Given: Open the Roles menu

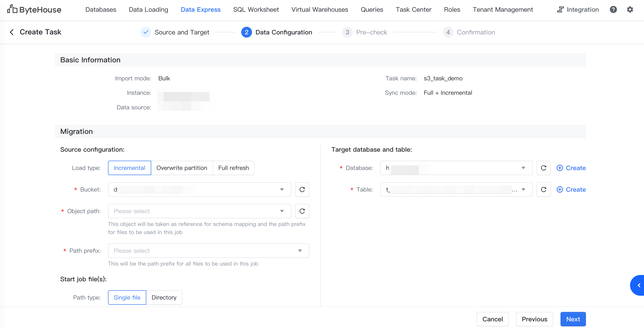Looking at the screenshot, I should [452, 9].
